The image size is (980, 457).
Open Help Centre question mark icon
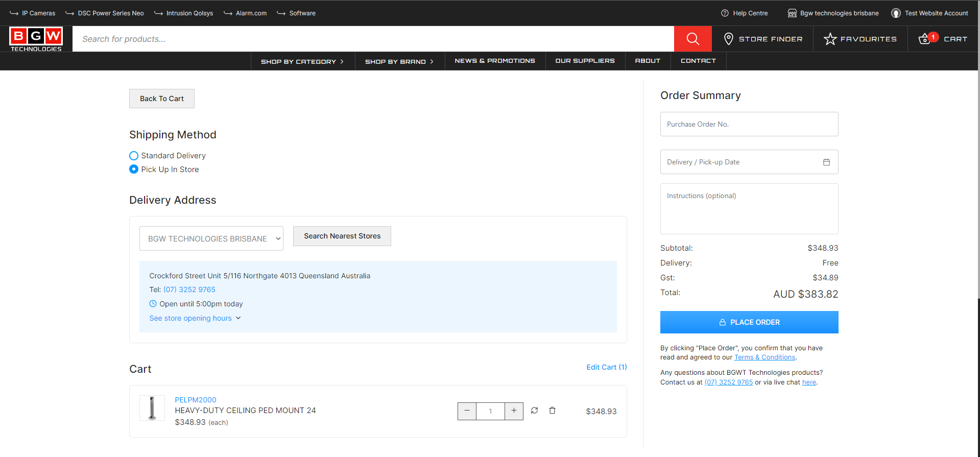(x=725, y=13)
